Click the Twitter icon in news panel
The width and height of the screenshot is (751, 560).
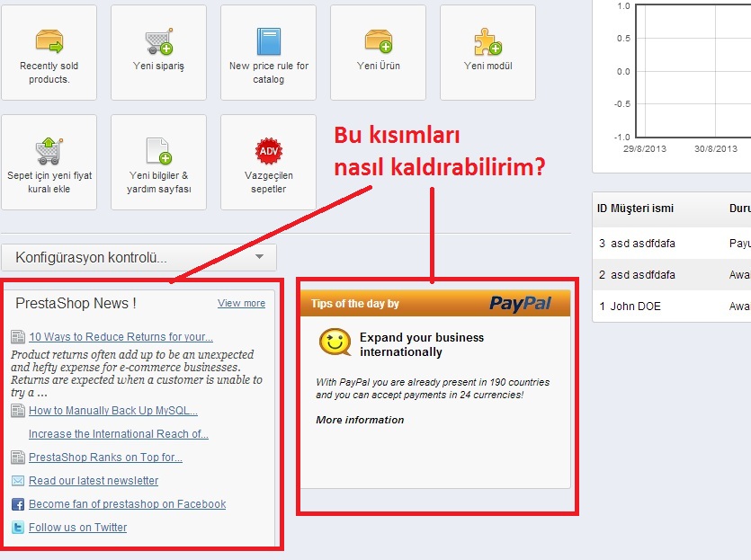18,528
